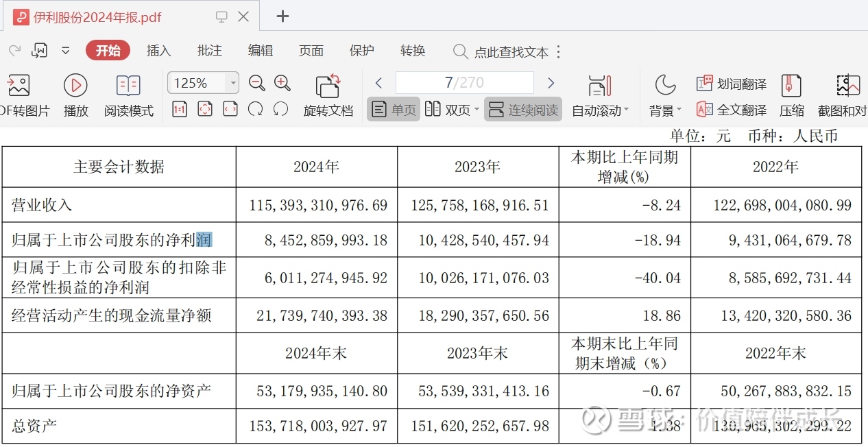This screenshot has height=447, width=868.
Task: Click the 总资产 row label
Action: tap(34, 426)
